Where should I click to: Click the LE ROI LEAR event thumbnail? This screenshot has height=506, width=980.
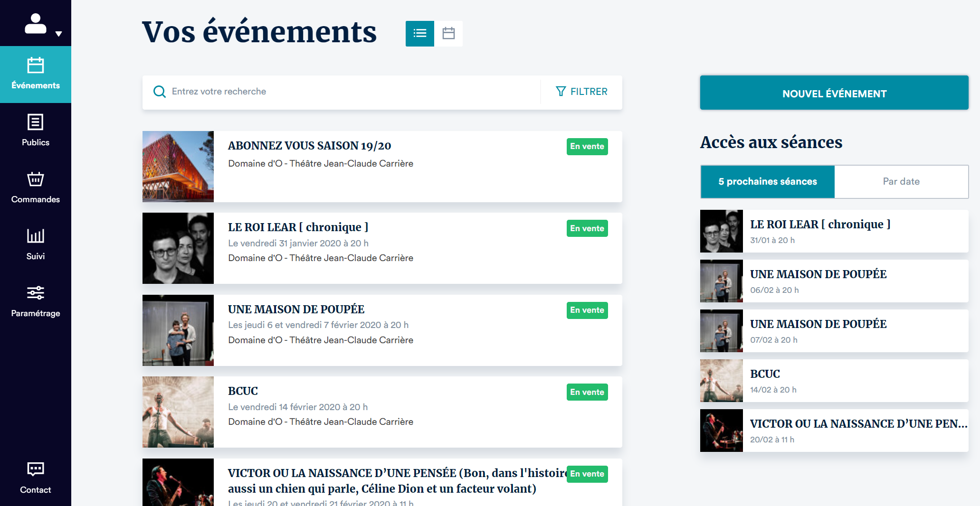178,248
